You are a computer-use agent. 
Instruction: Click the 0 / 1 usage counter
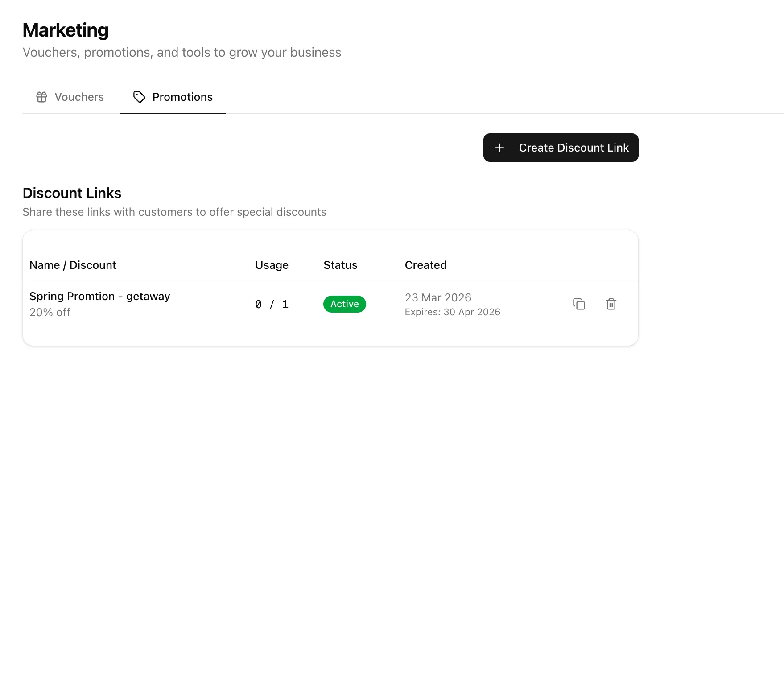[272, 304]
